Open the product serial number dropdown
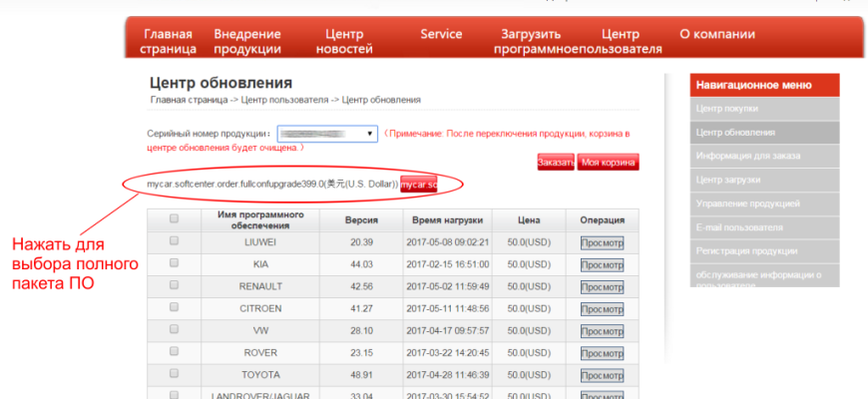Screen dimensions: 868x399 [327, 133]
